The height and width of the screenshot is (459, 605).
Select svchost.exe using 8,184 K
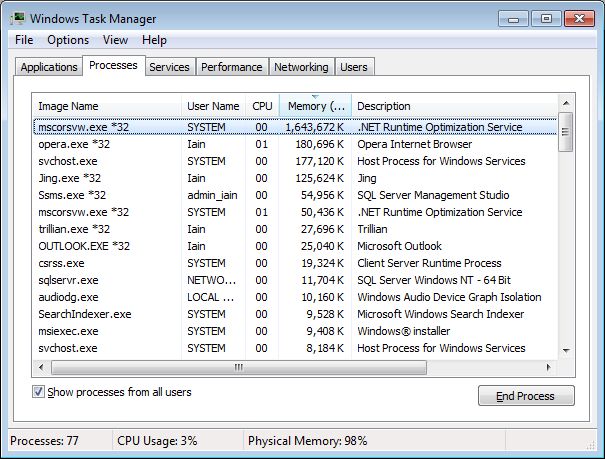click(296, 348)
